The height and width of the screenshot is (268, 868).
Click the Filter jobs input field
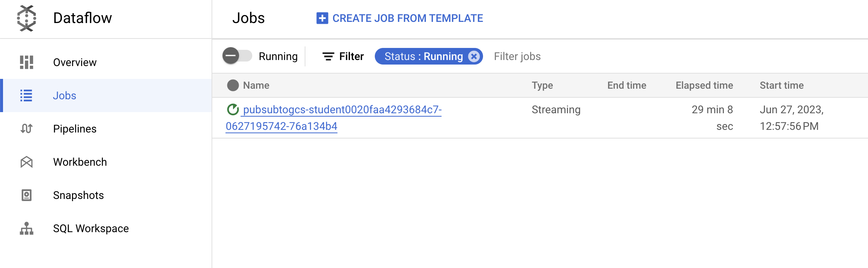tap(517, 56)
